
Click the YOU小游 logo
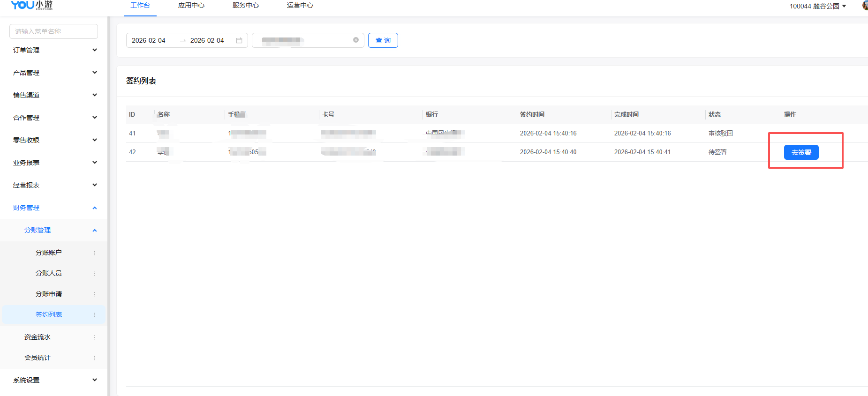click(x=32, y=5)
